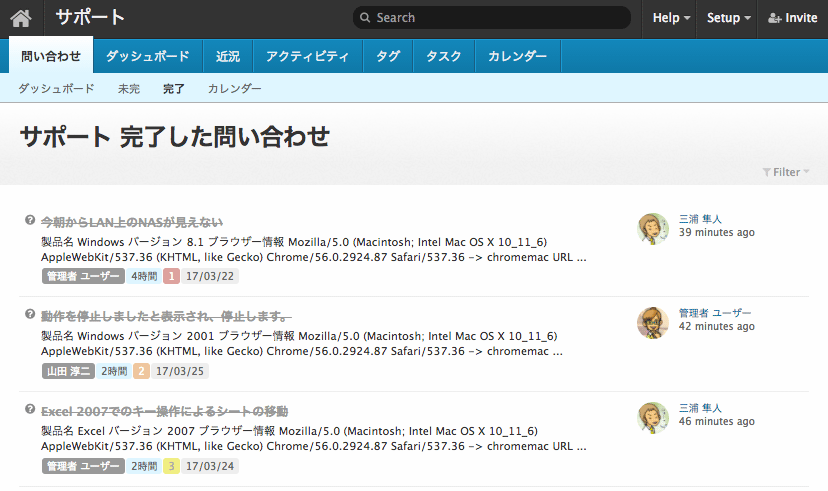The image size is (828, 491).
Task: Click 三浦 隼人 name at 39 minutes ago
Action: pos(700,219)
